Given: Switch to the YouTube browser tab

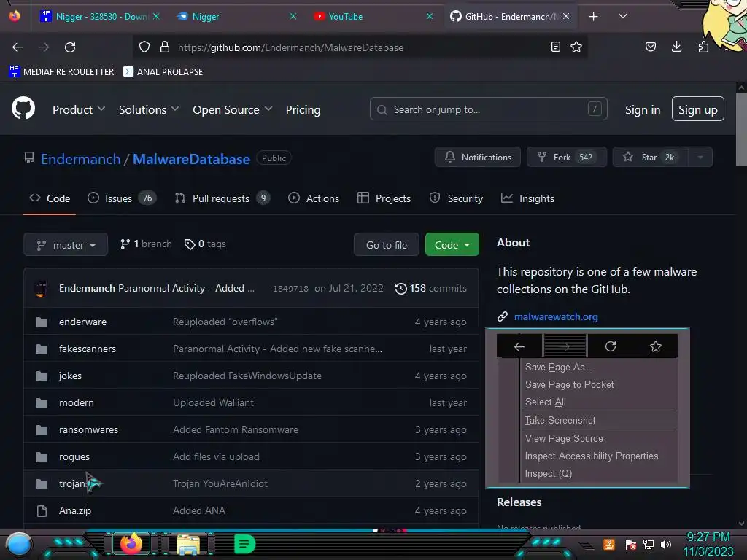Looking at the screenshot, I should [373, 17].
